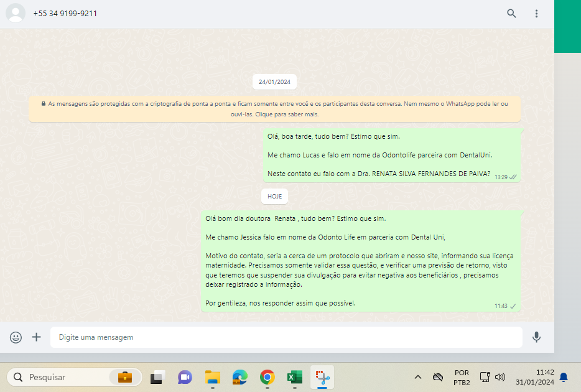Open Task View on the taskbar
Screen dimensions: 581x392
(157, 377)
